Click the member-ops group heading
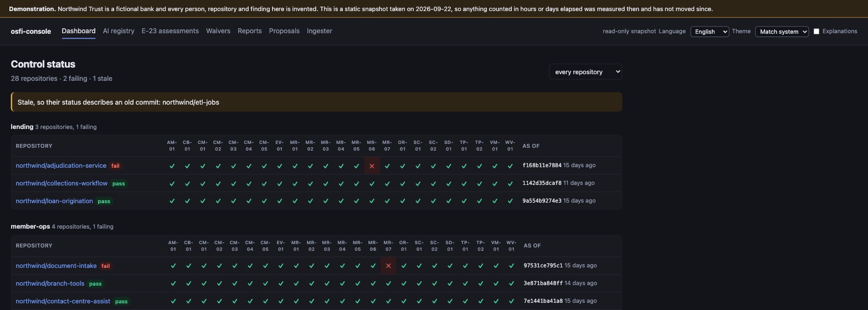The image size is (868, 310). (x=30, y=226)
